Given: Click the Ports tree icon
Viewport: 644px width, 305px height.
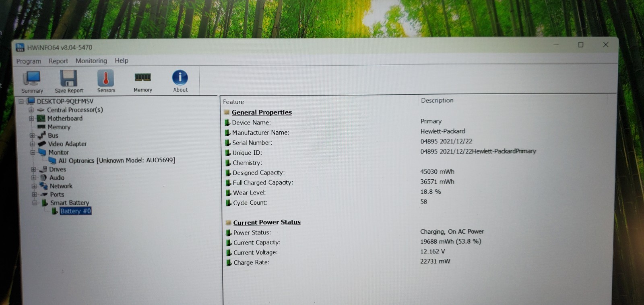Looking at the screenshot, I should 44,194.
